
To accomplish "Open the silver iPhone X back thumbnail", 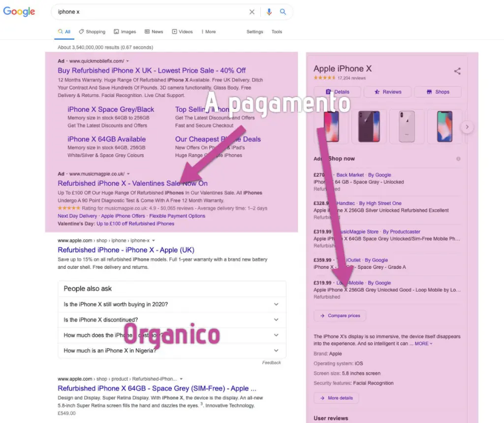I will (x=407, y=127).
